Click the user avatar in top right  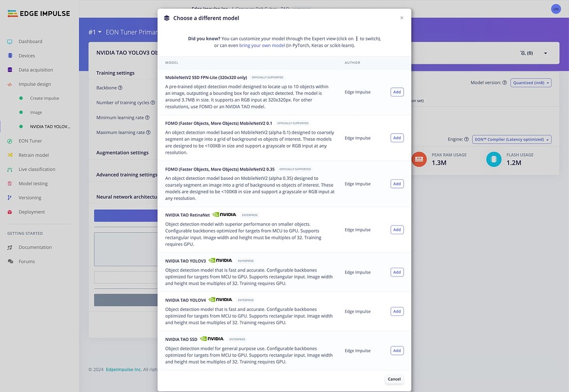[x=556, y=9]
